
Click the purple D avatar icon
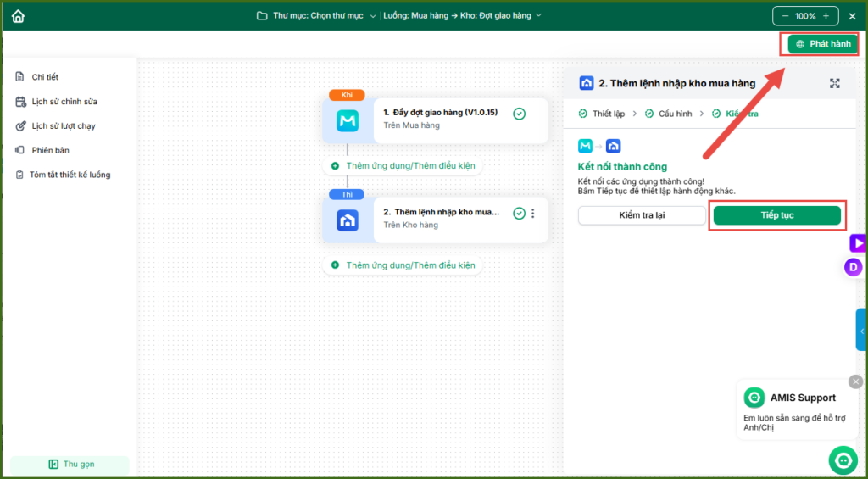[x=854, y=268]
